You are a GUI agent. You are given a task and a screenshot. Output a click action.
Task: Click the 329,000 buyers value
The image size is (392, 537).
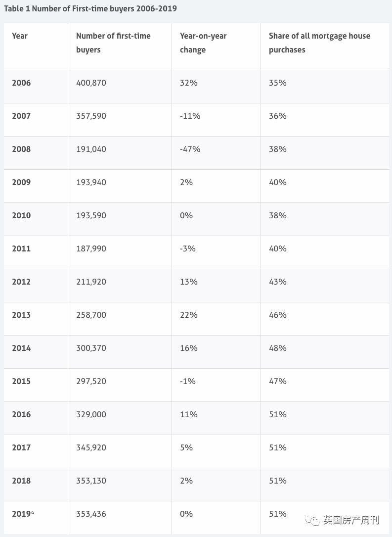coord(91,414)
